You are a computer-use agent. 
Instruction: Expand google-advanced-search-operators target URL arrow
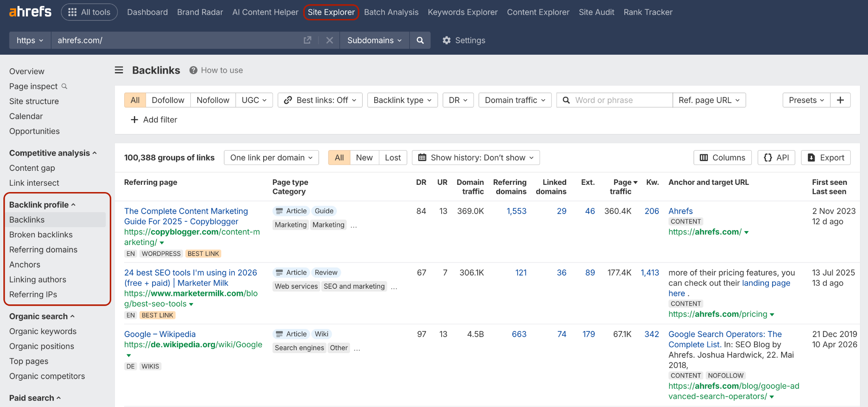click(771, 397)
